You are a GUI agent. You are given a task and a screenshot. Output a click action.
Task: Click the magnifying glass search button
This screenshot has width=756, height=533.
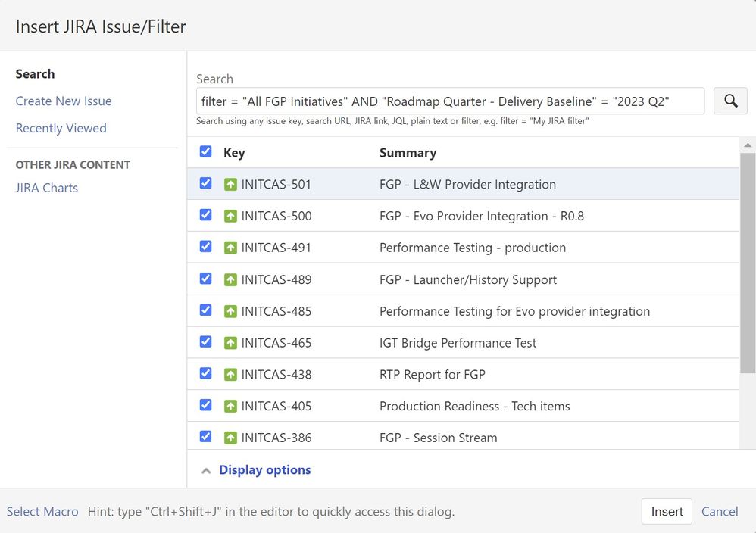(x=730, y=101)
